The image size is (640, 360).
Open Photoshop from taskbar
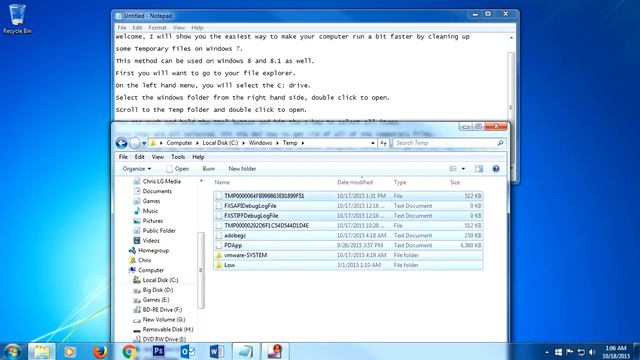[158, 351]
